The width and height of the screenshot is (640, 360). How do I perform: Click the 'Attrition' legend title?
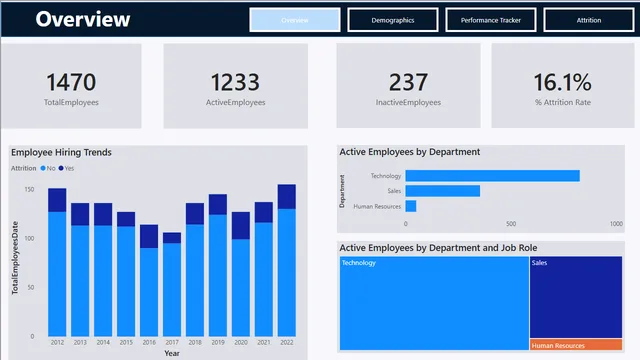click(23, 168)
